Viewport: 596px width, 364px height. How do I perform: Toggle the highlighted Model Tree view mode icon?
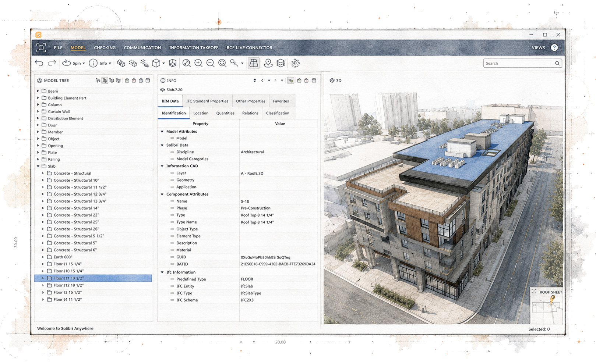coord(105,81)
